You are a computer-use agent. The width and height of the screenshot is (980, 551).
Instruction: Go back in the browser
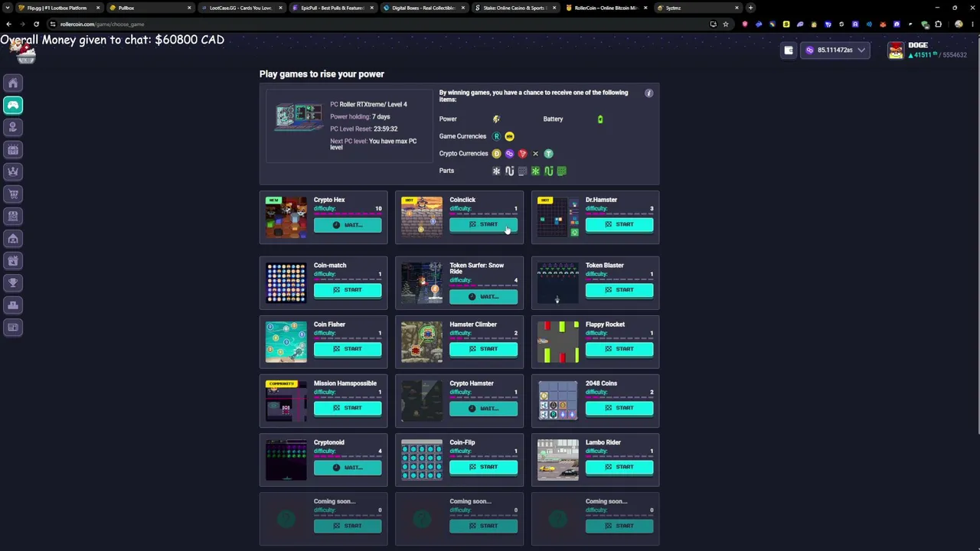[x=8, y=24]
